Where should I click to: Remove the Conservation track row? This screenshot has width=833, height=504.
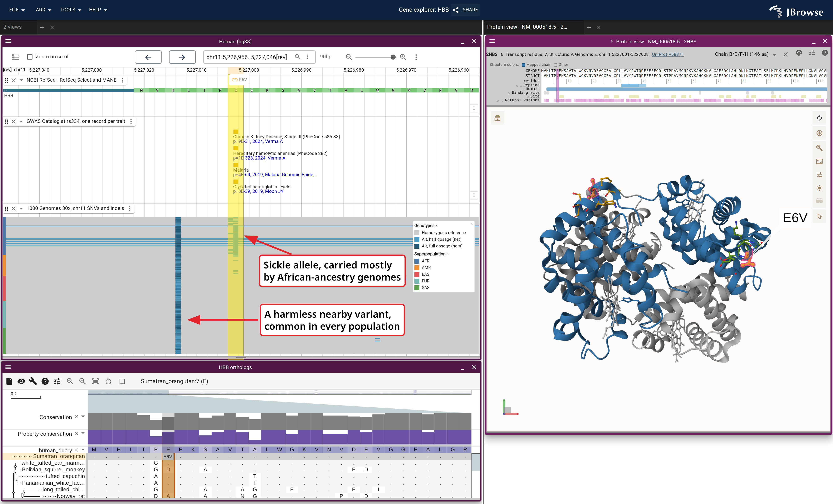click(x=76, y=417)
